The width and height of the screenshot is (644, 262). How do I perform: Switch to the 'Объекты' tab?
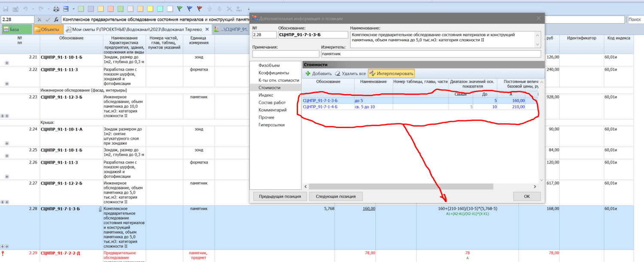pyautogui.click(x=47, y=30)
